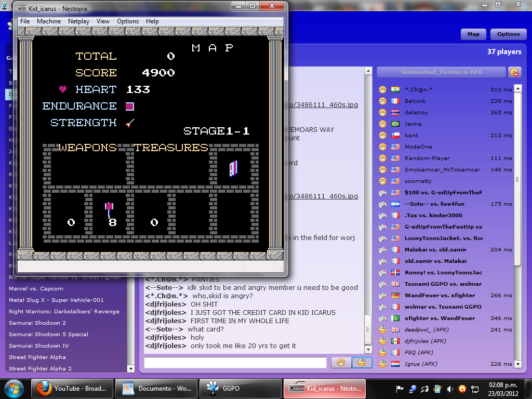The height and width of the screenshot is (399, 532).
Task: Open the Machine menu in Nestopia
Action: coord(49,21)
